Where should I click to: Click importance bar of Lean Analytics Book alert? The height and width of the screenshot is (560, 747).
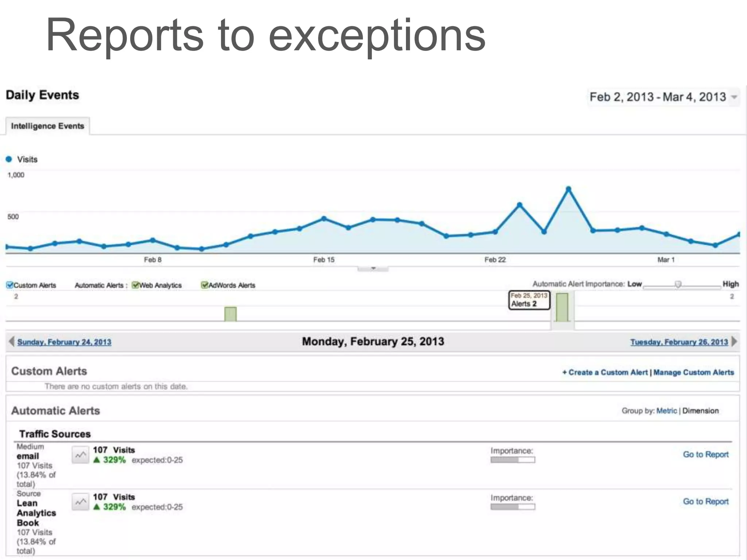coord(513,507)
